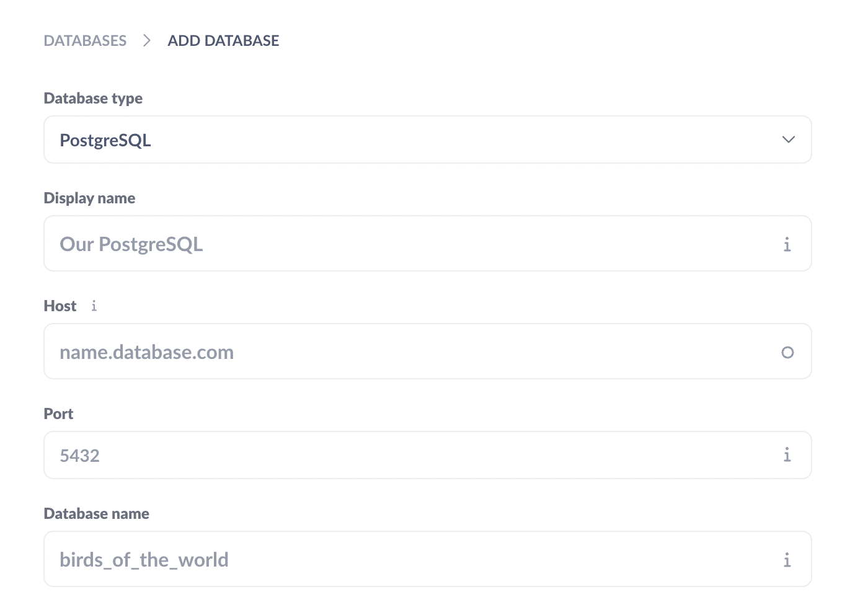Click the Host field label
The image size is (868, 610).
(x=60, y=306)
